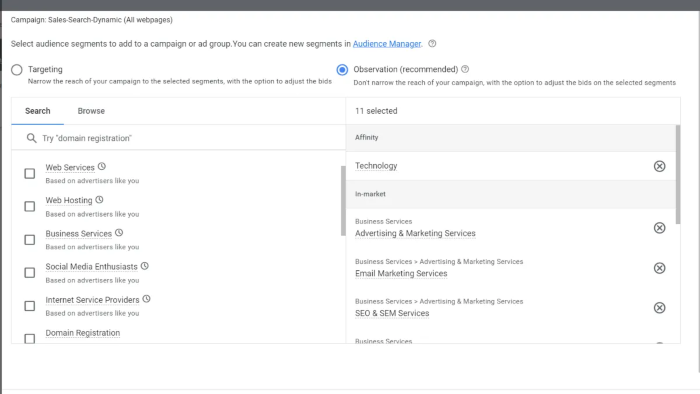Click Business Services label in search results

79,234
